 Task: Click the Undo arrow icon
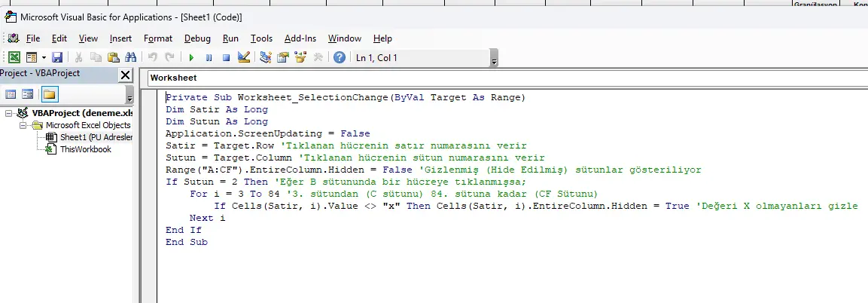153,57
